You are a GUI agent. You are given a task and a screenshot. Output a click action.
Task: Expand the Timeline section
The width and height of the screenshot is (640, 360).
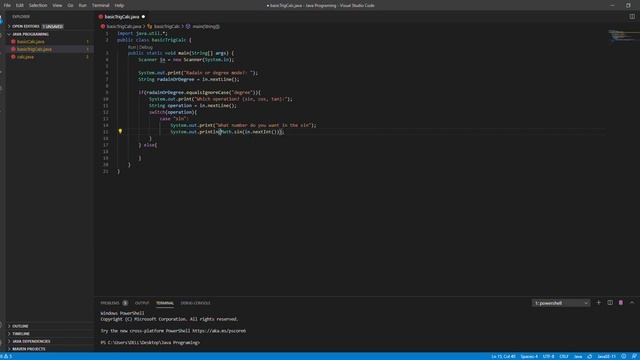49,334
